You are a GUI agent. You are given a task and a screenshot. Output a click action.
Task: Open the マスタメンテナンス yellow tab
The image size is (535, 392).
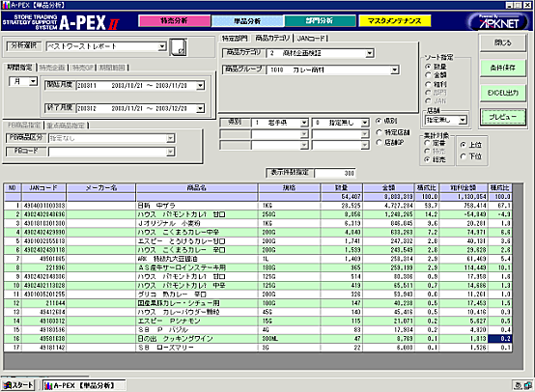[x=394, y=21]
